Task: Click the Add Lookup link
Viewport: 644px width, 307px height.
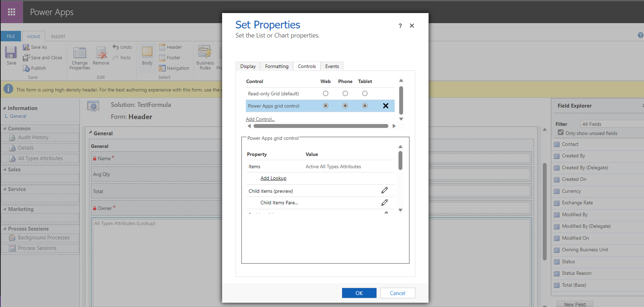Action: point(273,178)
